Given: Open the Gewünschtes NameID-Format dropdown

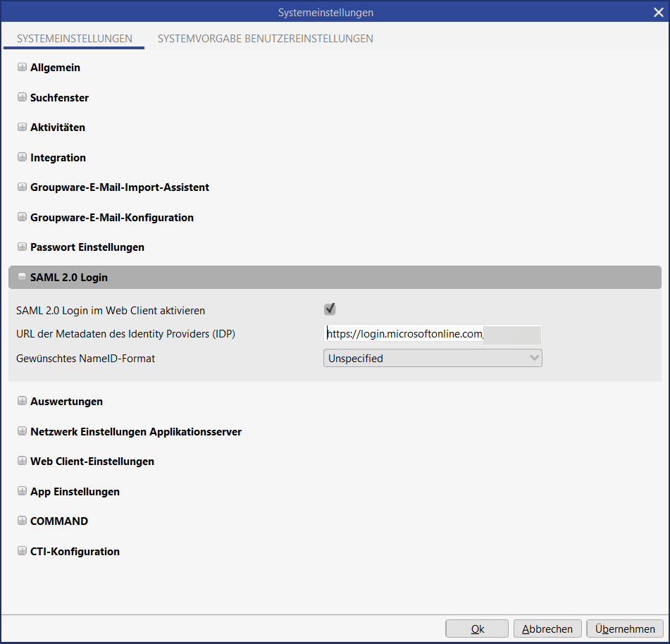Looking at the screenshot, I should point(433,358).
